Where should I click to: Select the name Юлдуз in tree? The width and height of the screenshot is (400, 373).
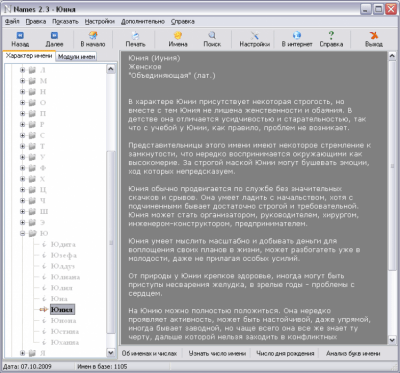coord(63,266)
